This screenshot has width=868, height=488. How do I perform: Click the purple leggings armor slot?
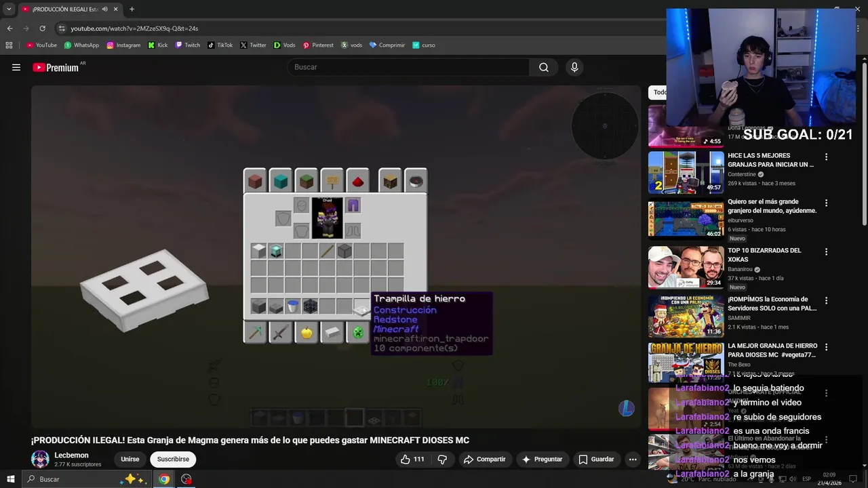click(x=353, y=205)
